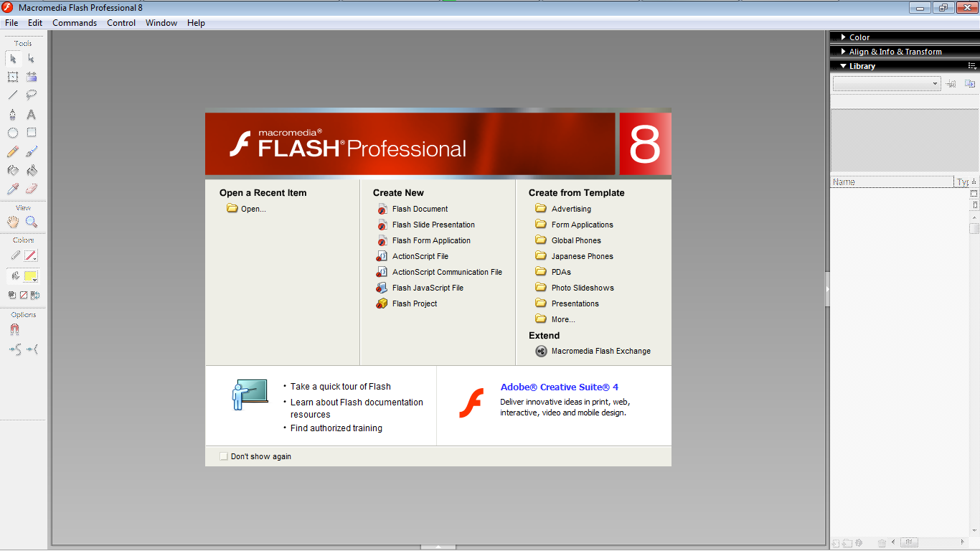The height and width of the screenshot is (551, 980).
Task: Open the Window menu
Action: click(x=161, y=23)
